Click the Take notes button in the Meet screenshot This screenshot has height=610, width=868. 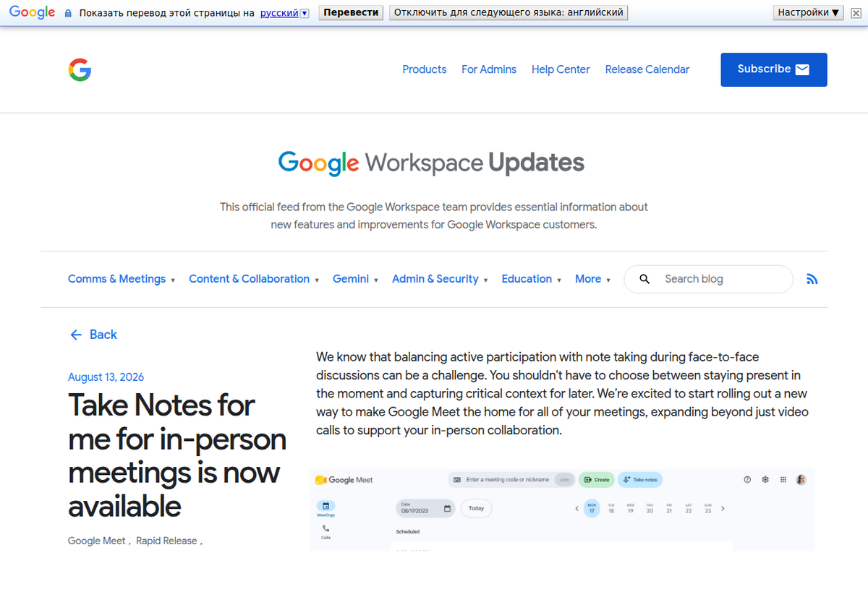pyautogui.click(x=641, y=479)
